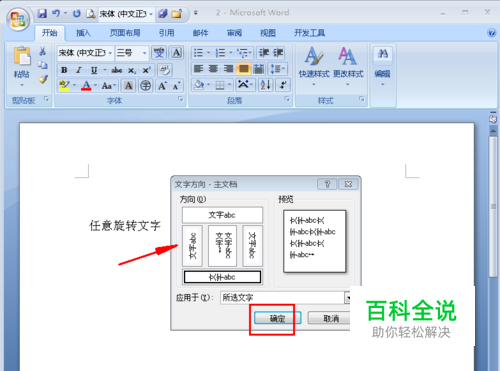Switch to 引用 tab
500x371 pixels.
pyautogui.click(x=166, y=33)
